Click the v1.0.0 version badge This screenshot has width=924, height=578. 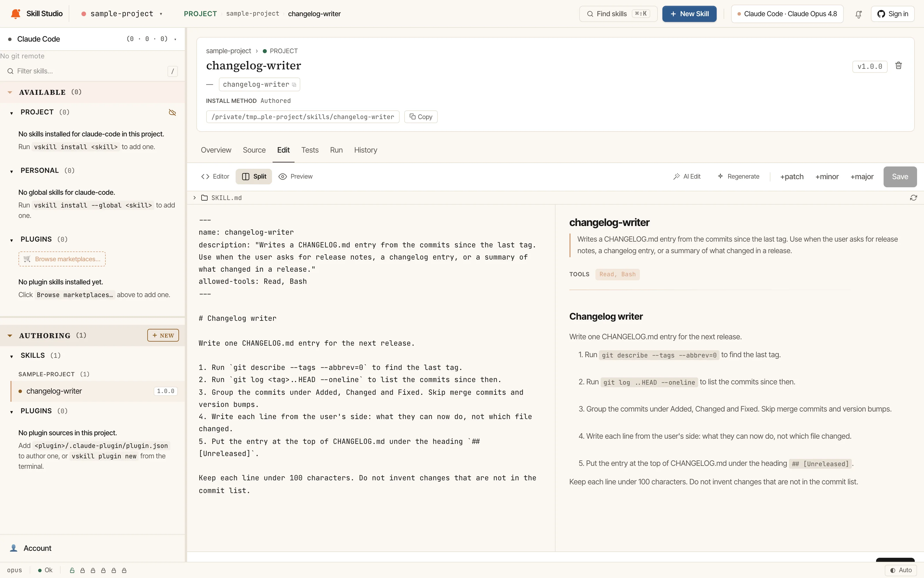[870, 66]
